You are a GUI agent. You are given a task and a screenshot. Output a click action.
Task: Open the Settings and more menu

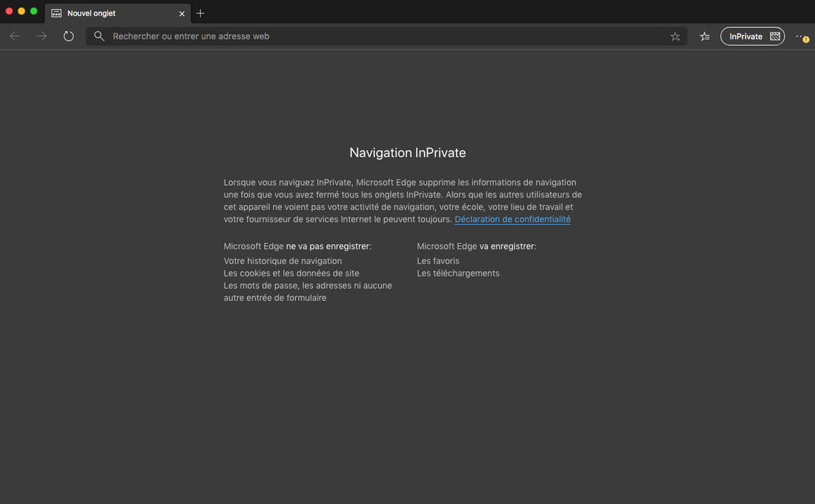click(x=802, y=37)
